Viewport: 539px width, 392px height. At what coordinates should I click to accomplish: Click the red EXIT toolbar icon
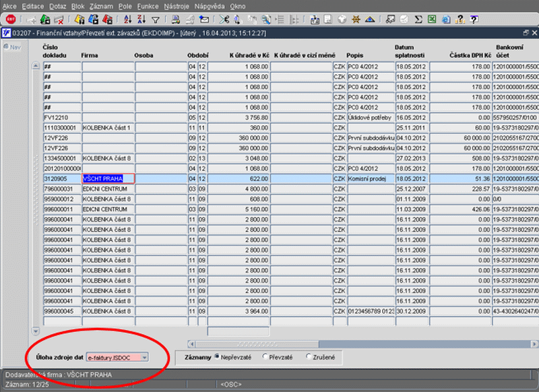11,20
